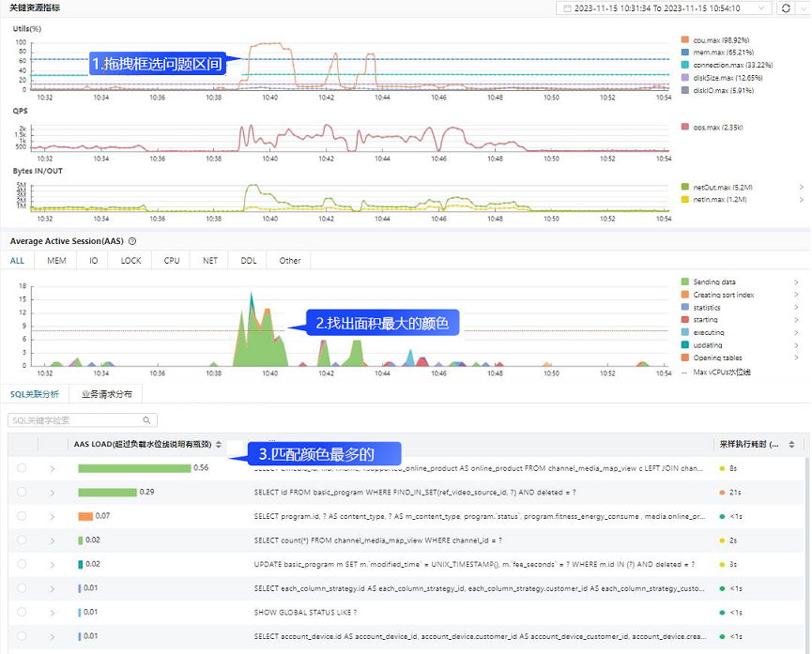
Task: Click the sort icon on sampling duration column
Action: (791, 444)
